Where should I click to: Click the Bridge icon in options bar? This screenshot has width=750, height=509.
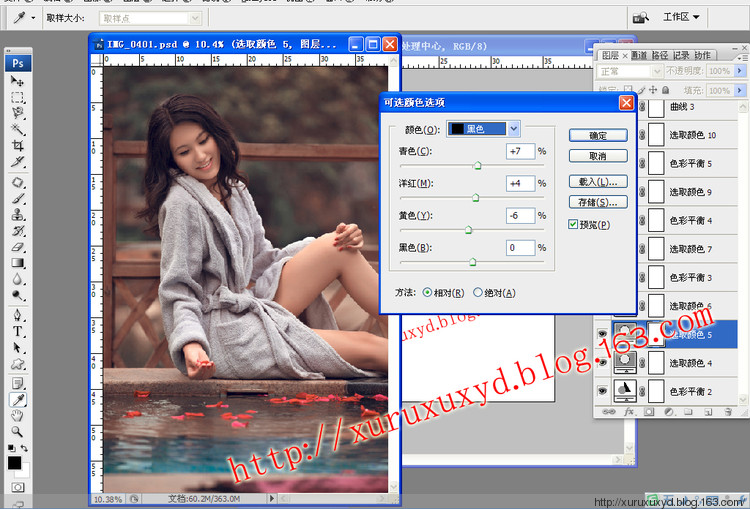(641, 18)
